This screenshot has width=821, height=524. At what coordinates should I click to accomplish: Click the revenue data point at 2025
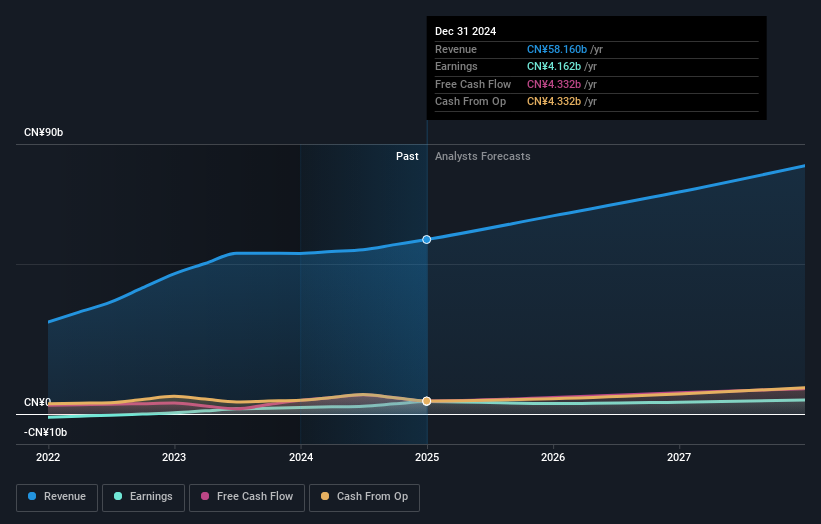point(427,239)
